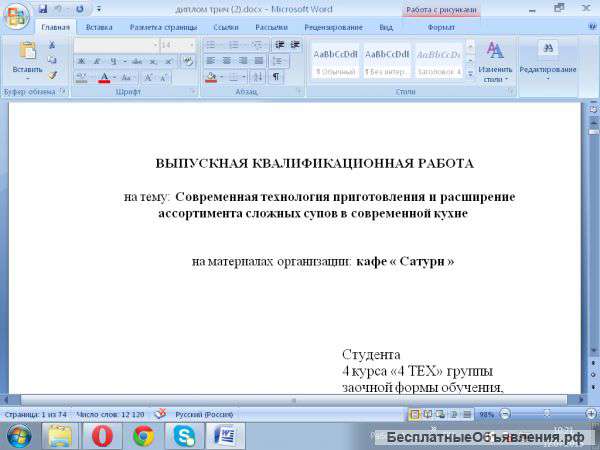The width and height of the screenshot is (600, 450).
Task: Switch to the Разметка страницы tab
Action: point(163,28)
